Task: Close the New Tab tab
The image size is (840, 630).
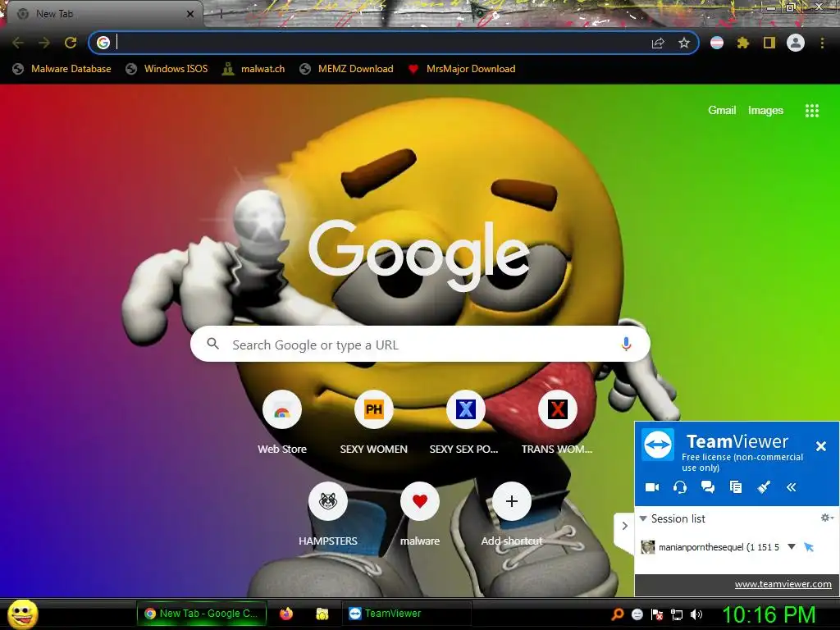Action: tap(190, 14)
